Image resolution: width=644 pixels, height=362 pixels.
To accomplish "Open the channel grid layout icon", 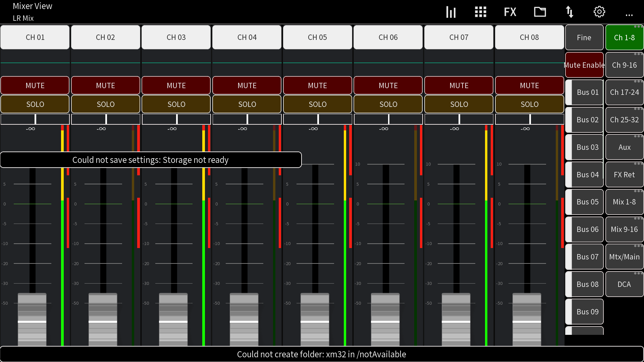I will click(x=480, y=12).
